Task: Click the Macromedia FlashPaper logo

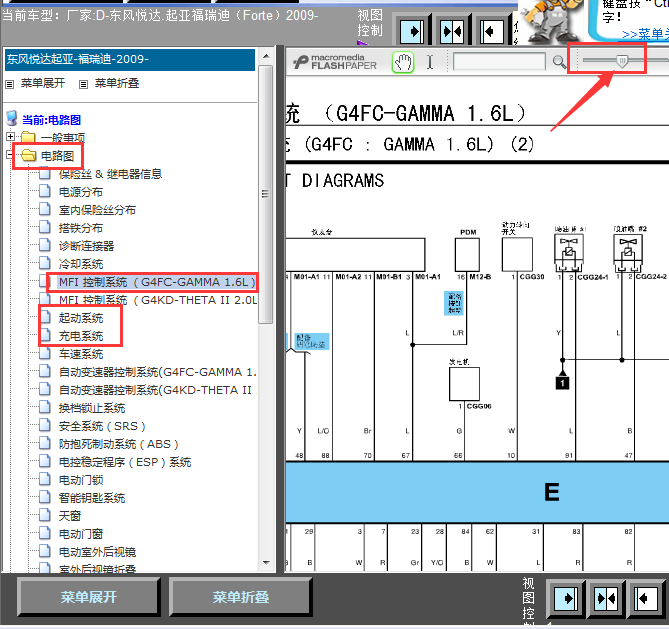Action: [x=335, y=62]
